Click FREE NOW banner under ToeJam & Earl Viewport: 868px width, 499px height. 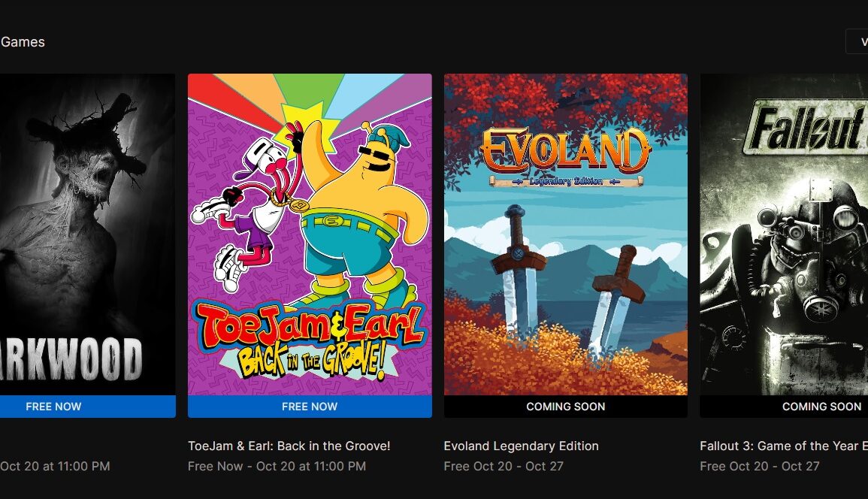[x=310, y=407]
